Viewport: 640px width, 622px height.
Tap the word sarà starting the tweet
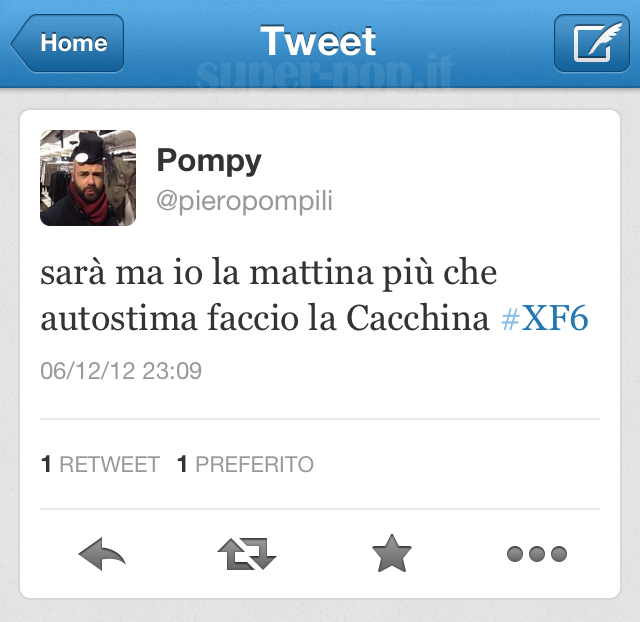[73, 272]
